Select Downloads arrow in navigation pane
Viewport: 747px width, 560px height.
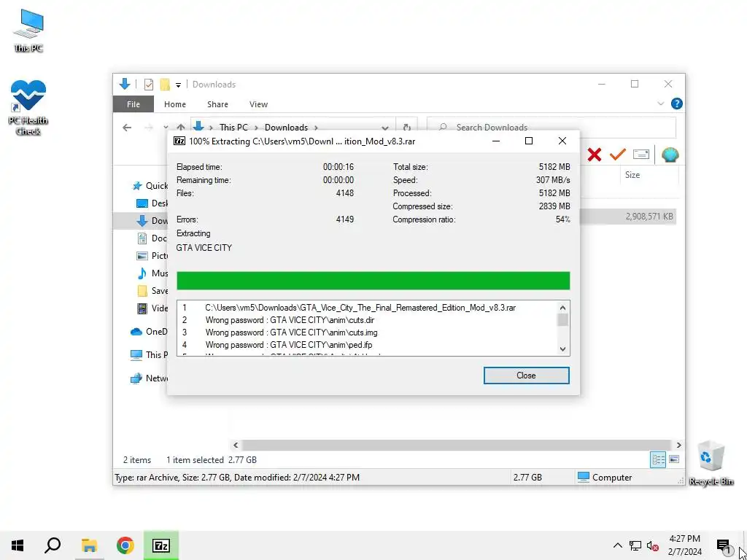[x=142, y=220]
